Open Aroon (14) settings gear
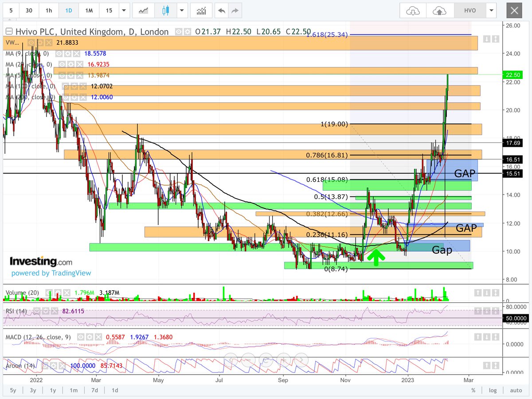532x399 pixels. (54, 366)
